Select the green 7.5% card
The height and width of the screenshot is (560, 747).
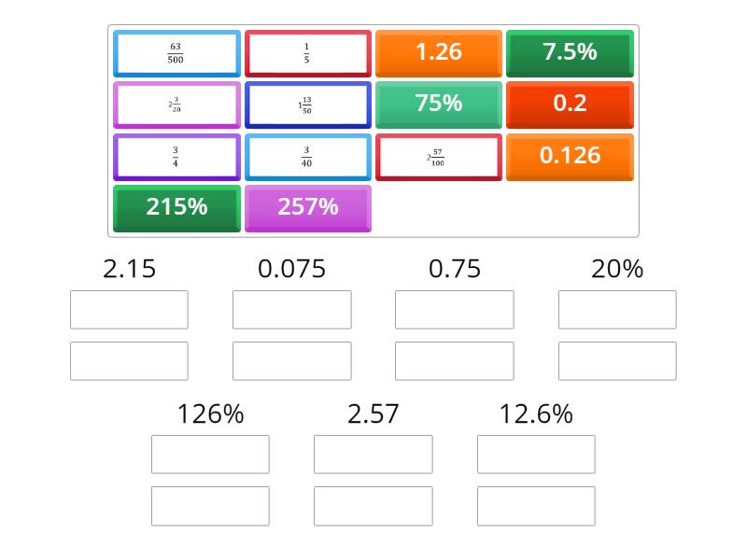point(570,53)
